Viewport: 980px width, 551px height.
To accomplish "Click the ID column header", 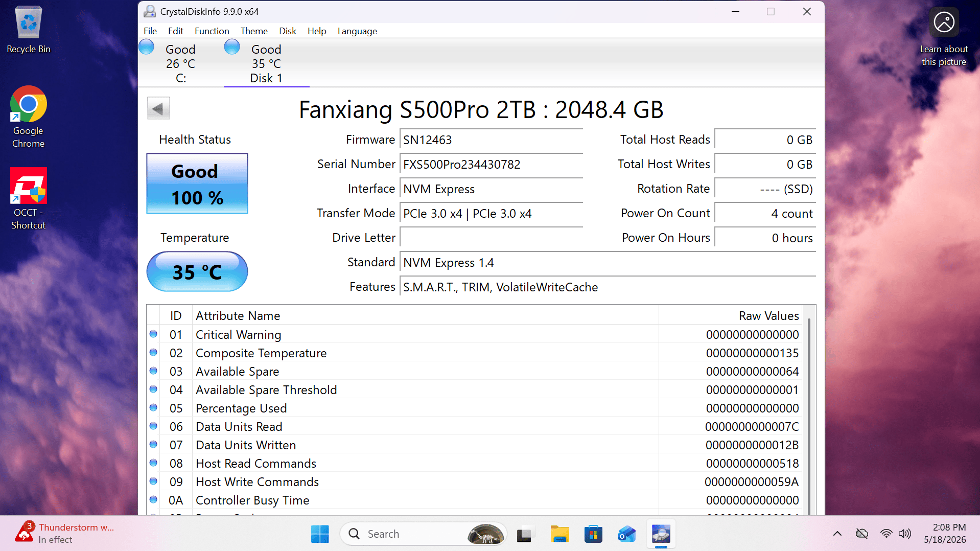I will (176, 316).
